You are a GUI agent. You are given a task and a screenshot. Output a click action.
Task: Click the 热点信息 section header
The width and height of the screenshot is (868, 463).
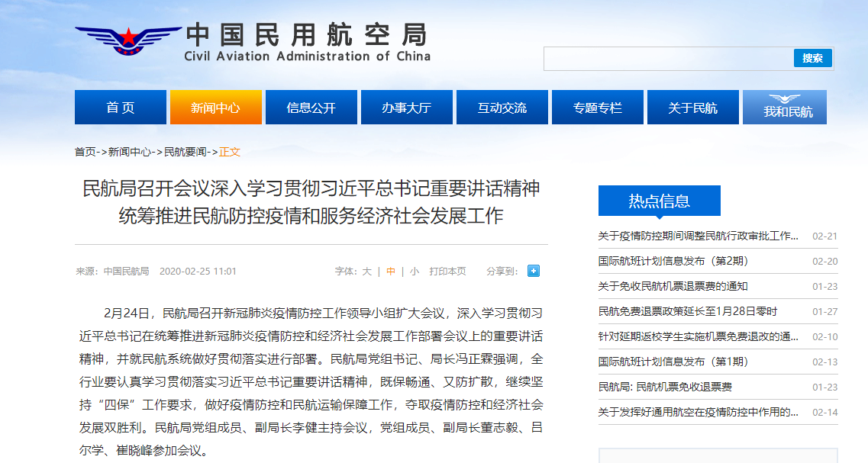(660, 201)
